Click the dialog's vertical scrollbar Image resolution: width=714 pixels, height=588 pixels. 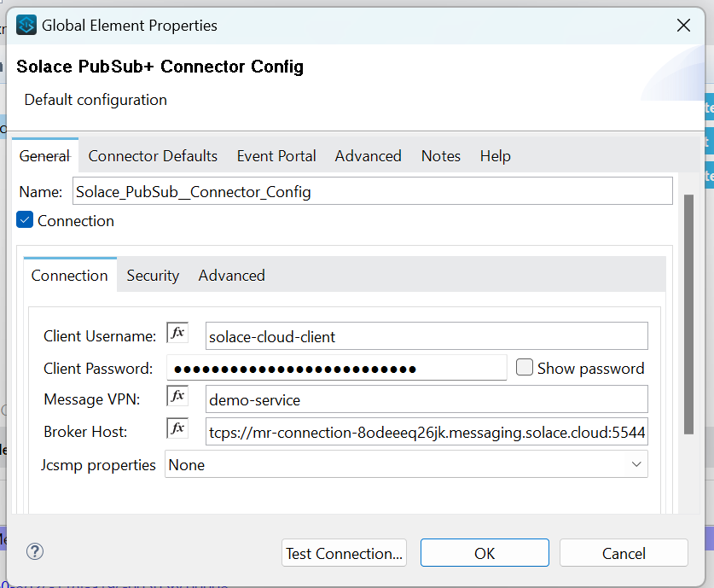688,316
